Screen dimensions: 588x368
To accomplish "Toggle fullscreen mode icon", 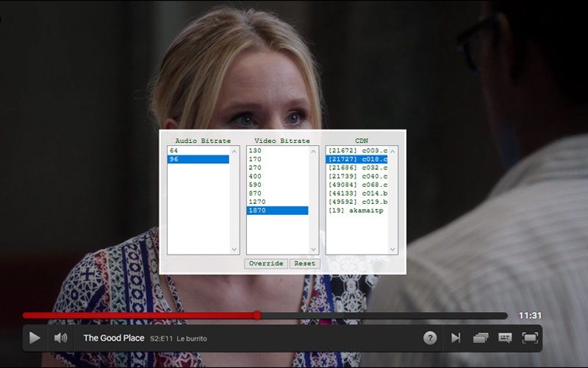I will pos(530,338).
